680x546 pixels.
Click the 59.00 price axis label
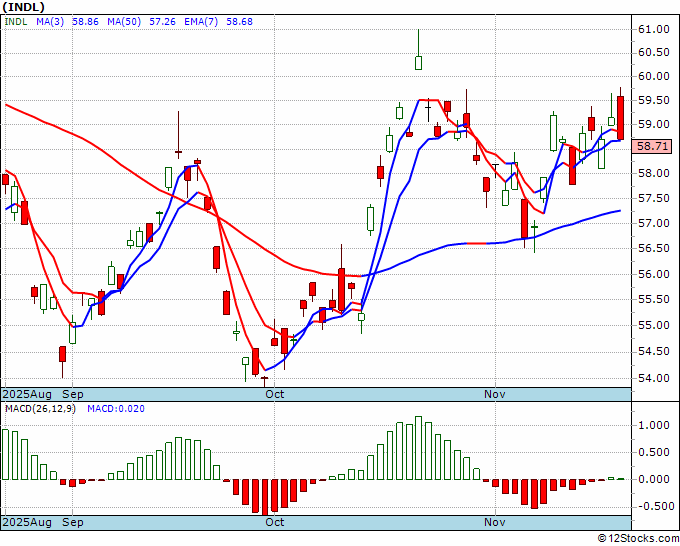click(654, 125)
